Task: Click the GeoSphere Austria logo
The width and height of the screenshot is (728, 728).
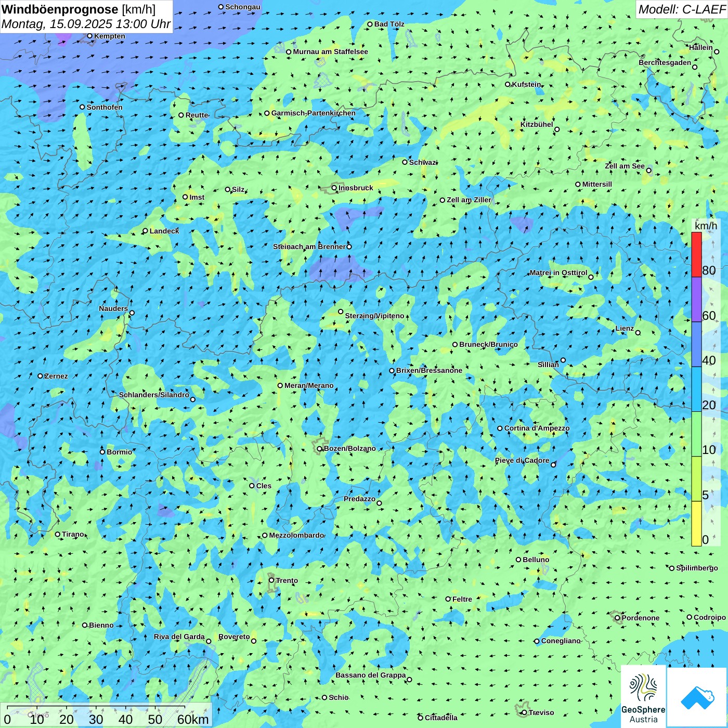Action: (x=643, y=697)
